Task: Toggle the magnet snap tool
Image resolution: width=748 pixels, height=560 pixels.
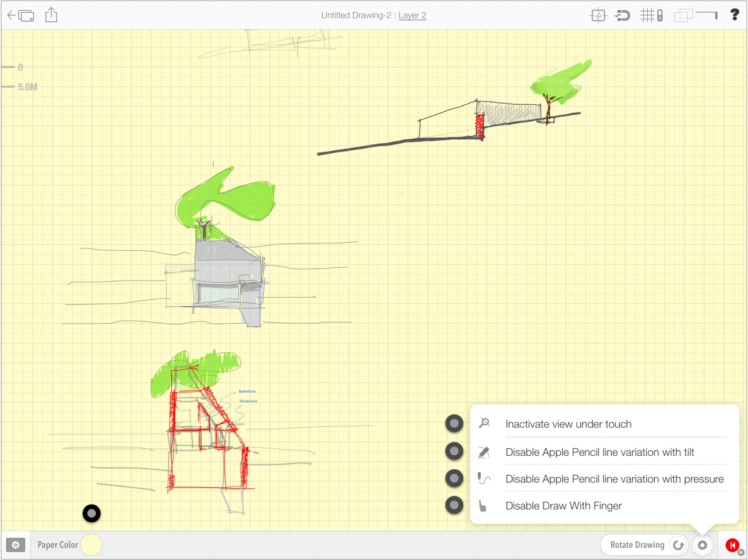Action: pyautogui.click(x=623, y=16)
